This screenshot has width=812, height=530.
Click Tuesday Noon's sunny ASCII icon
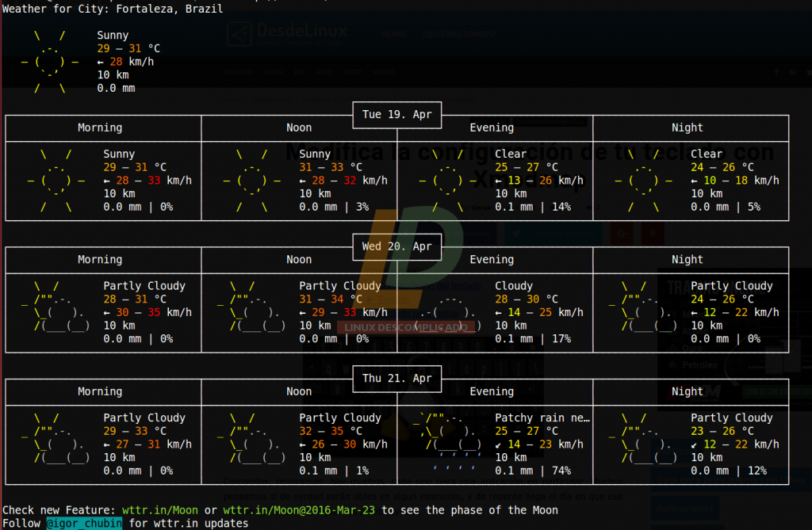pyautogui.click(x=251, y=181)
